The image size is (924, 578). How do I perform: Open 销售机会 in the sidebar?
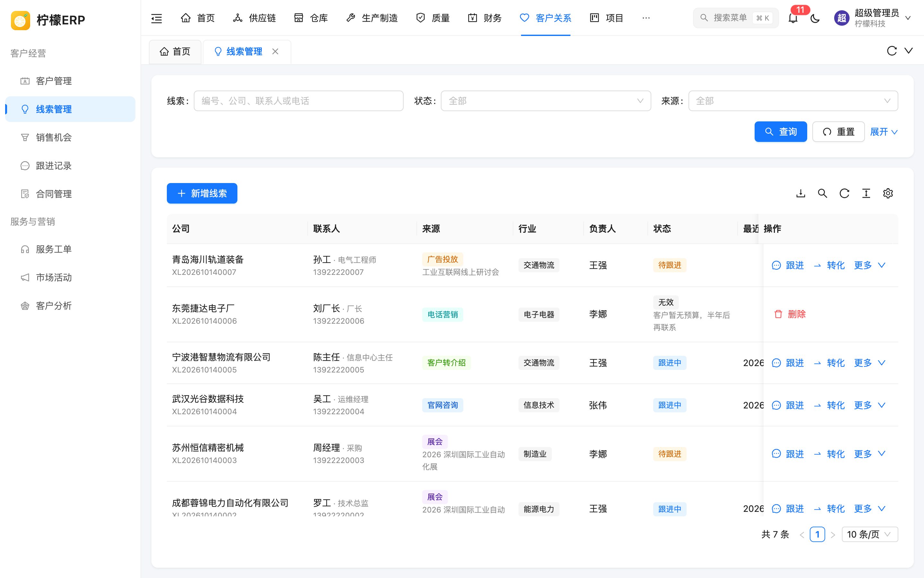(x=70, y=138)
